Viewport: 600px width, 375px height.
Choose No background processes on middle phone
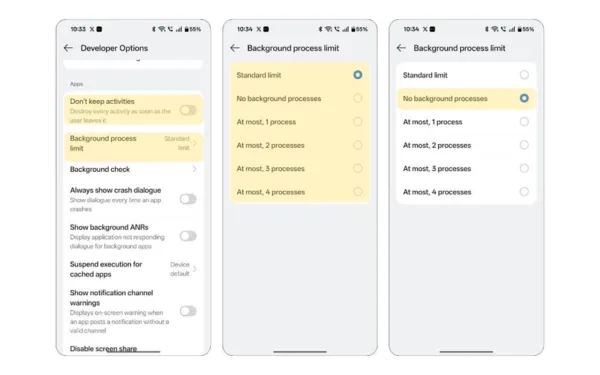[x=300, y=98]
